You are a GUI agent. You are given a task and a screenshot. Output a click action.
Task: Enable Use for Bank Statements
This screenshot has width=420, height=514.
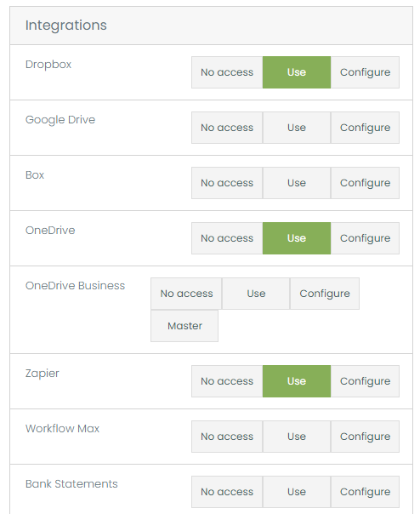pyautogui.click(x=297, y=492)
